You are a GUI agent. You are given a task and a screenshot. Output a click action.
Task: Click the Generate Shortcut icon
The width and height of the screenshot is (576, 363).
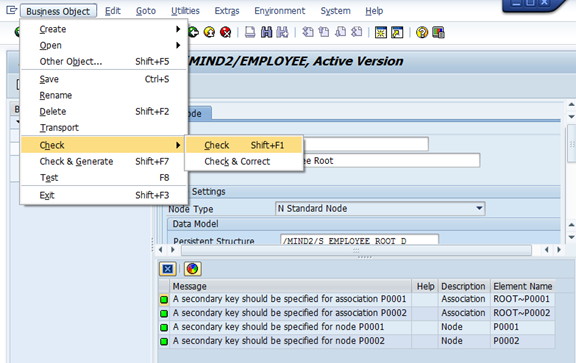397,32
